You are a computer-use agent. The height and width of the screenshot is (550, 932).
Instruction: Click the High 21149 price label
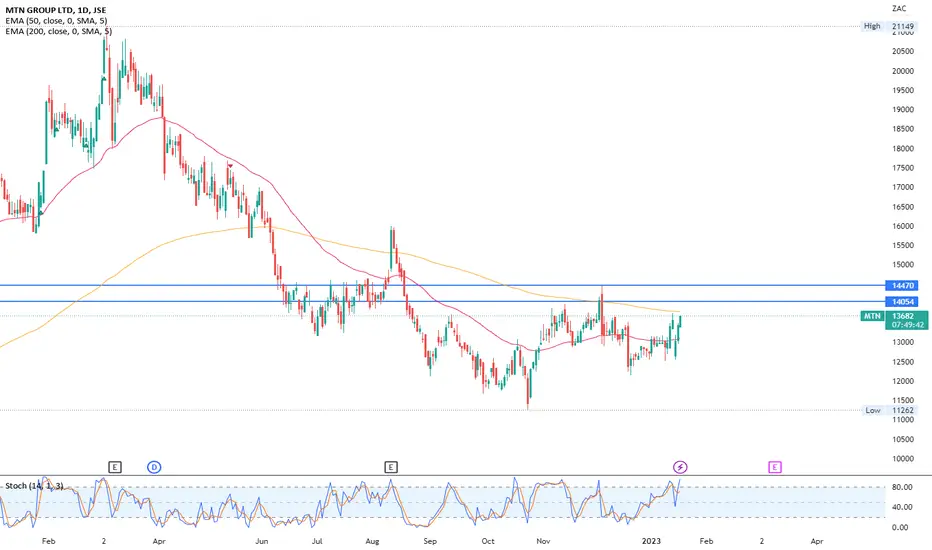(x=889, y=26)
